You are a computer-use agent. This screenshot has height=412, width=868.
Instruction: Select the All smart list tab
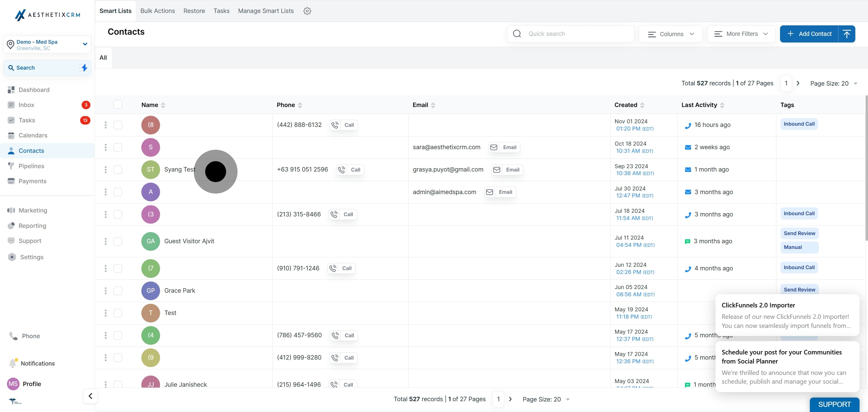click(103, 58)
